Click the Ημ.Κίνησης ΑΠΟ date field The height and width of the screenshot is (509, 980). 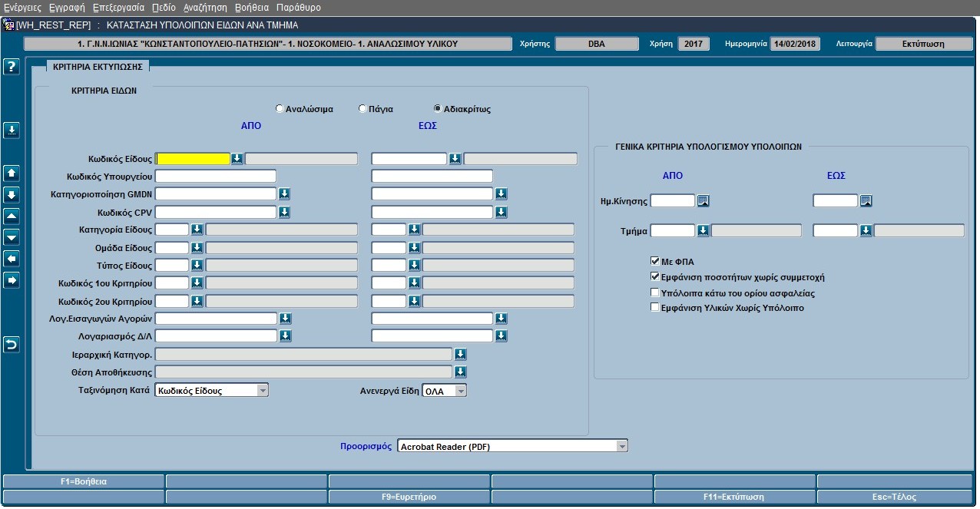pyautogui.click(x=673, y=201)
